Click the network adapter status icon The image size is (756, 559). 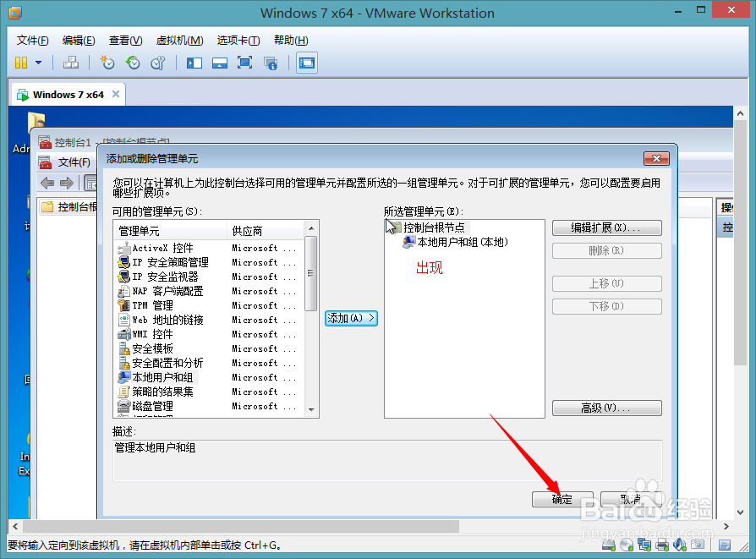pos(644,545)
